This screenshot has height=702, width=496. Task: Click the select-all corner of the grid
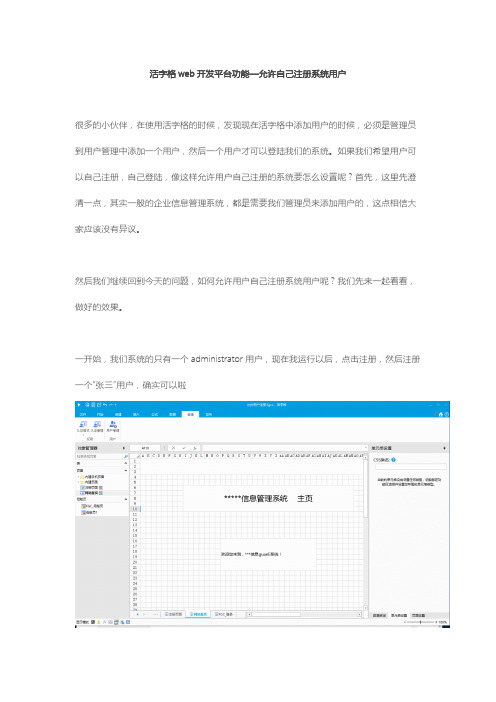pyautogui.click(x=134, y=456)
